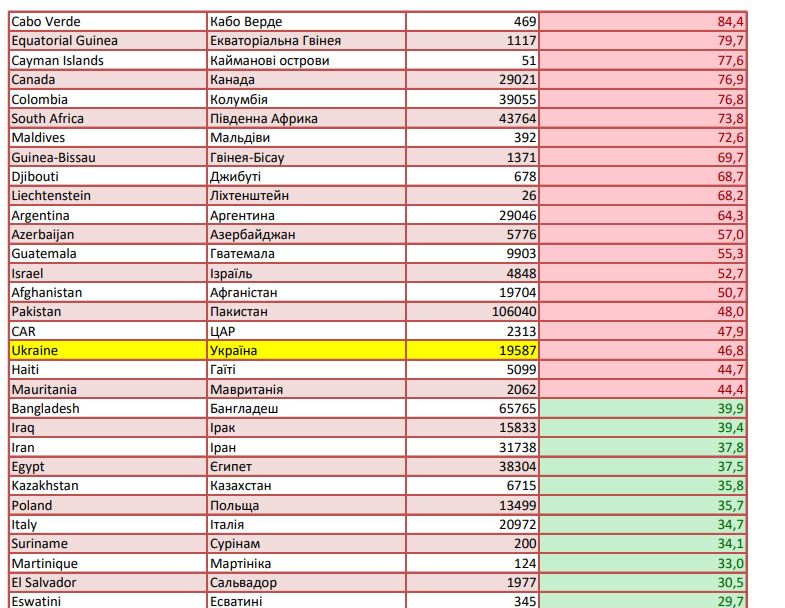Viewport: 785px width, 608px height.
Task: Click the highlighted Ukraine country cell
Action: point(107,351)
